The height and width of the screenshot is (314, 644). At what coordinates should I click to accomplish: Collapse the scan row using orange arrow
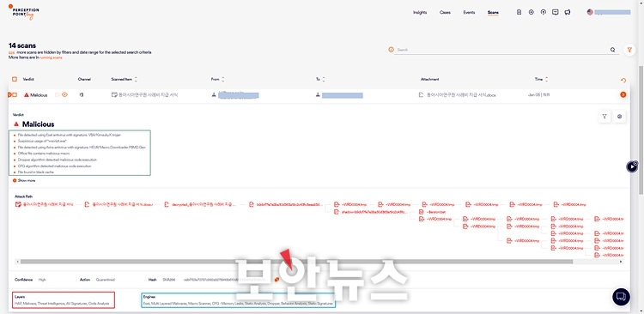point(623,95)
